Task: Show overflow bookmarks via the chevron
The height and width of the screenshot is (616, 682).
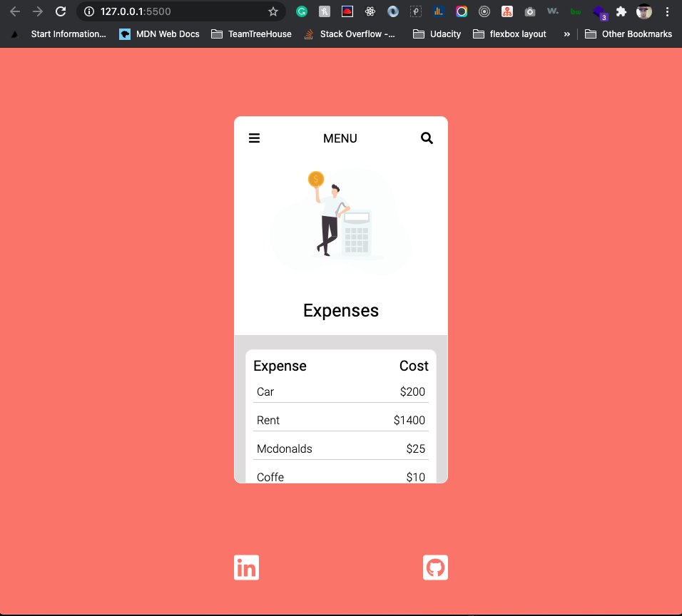Action: 566,34
